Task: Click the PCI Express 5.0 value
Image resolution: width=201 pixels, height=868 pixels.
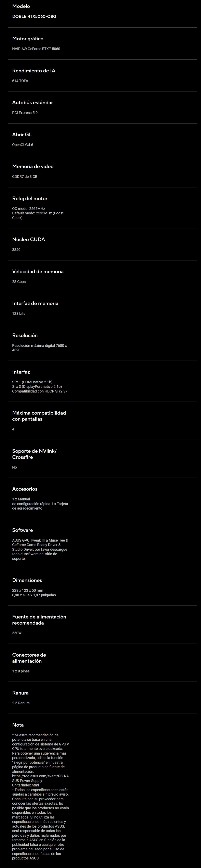Action: click(x=25, y=113)
